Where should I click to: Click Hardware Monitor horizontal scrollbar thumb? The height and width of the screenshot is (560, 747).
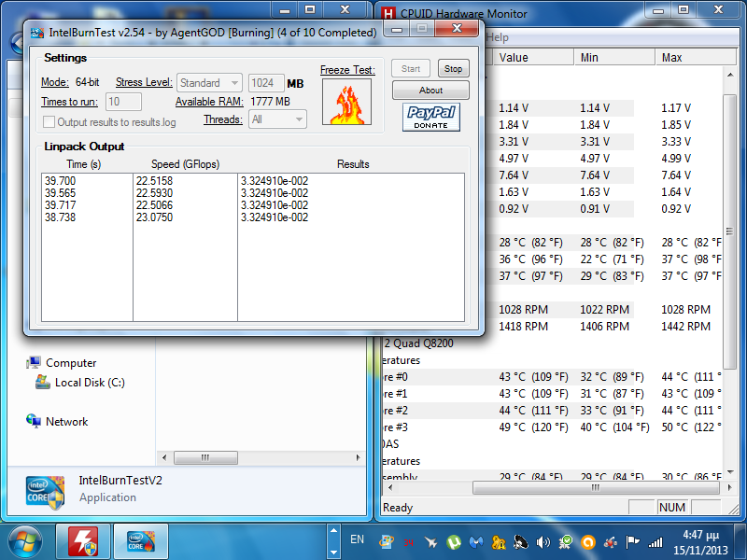(x=596, y=487)
